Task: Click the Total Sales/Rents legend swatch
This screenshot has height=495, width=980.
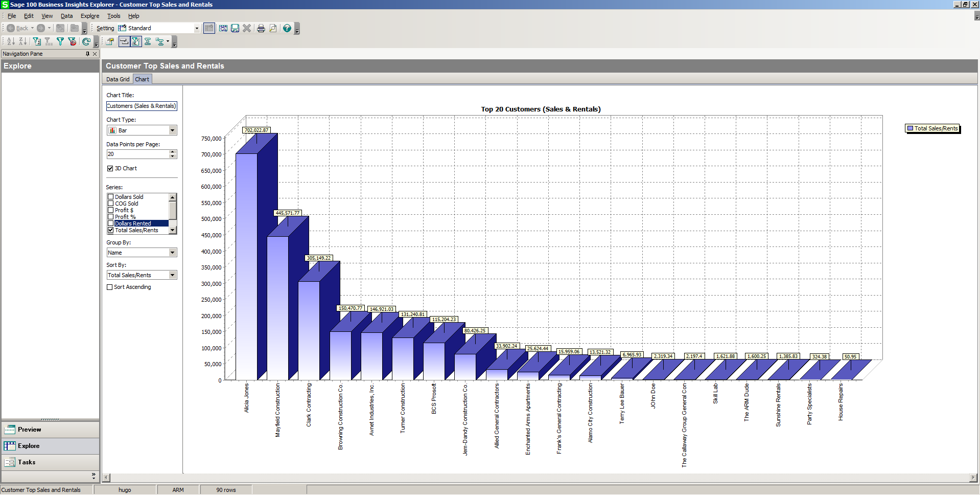Action: (x=909, y=128)
